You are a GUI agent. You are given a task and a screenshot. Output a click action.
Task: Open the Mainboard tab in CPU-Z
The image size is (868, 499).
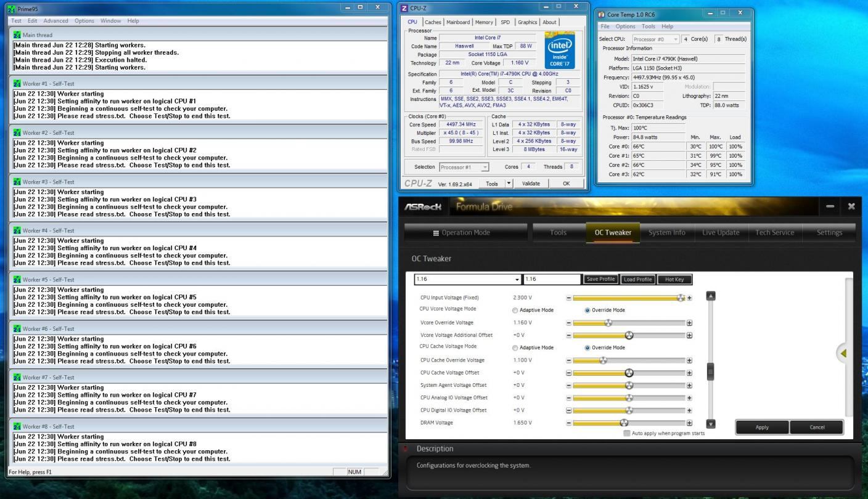point(458,22)
